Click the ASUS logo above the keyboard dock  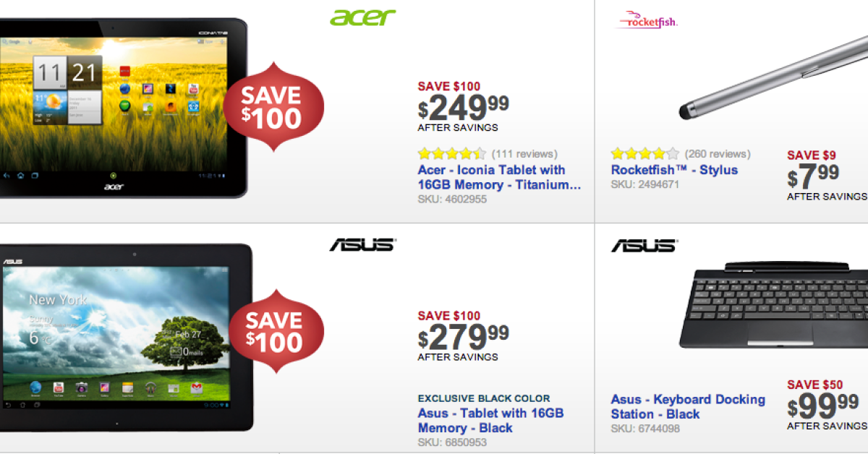point(643,244)
